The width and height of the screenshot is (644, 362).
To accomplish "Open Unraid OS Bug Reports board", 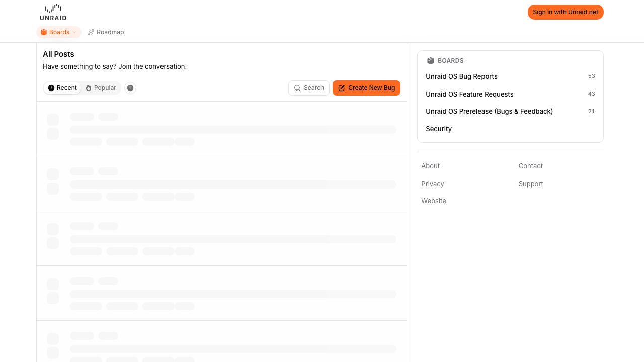I will (x=461, y=76).
